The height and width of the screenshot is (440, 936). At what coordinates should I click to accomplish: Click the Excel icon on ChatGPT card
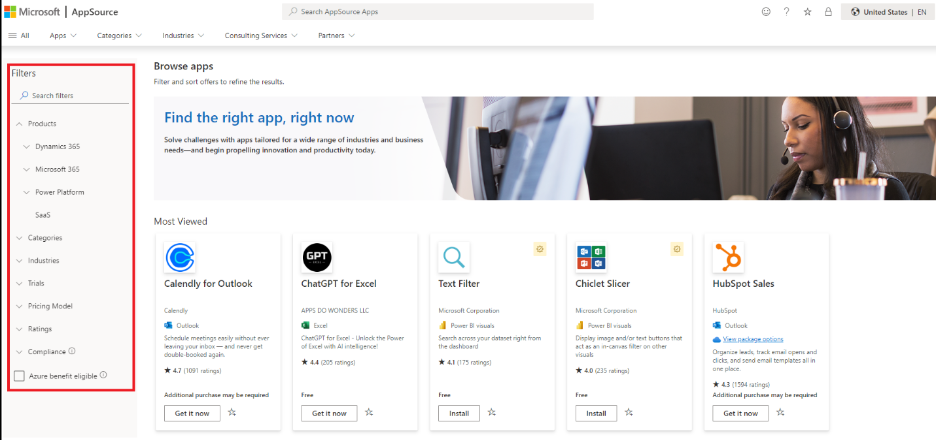pos(306,325)
